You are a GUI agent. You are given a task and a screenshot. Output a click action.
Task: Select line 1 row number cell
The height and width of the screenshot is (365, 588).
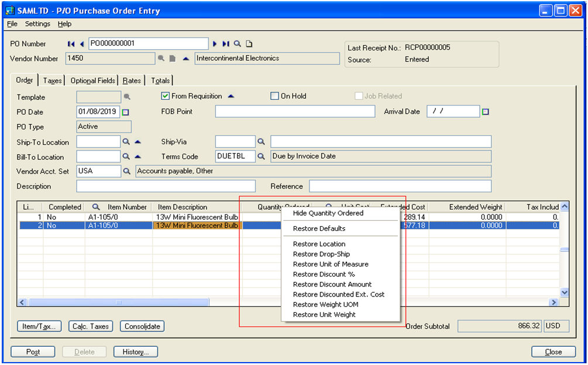[x=30, y=217]
